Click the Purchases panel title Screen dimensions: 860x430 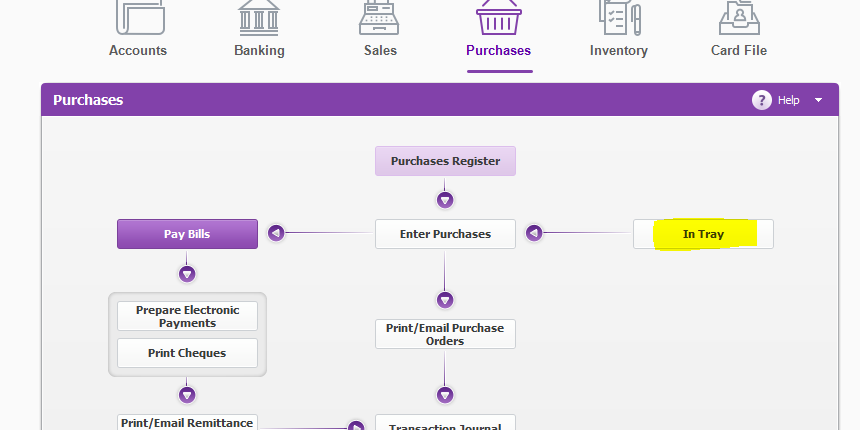pos(88,100)
